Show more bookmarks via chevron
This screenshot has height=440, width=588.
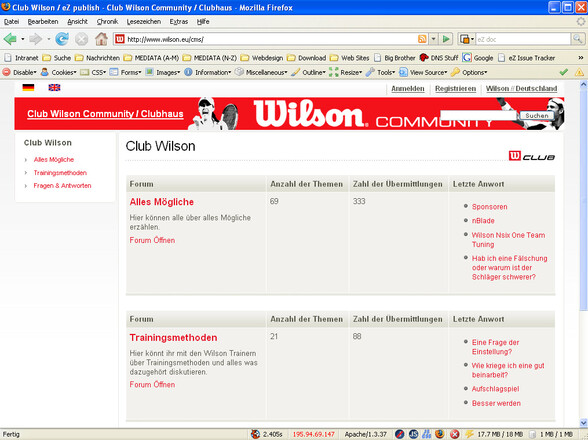[581, 57]
